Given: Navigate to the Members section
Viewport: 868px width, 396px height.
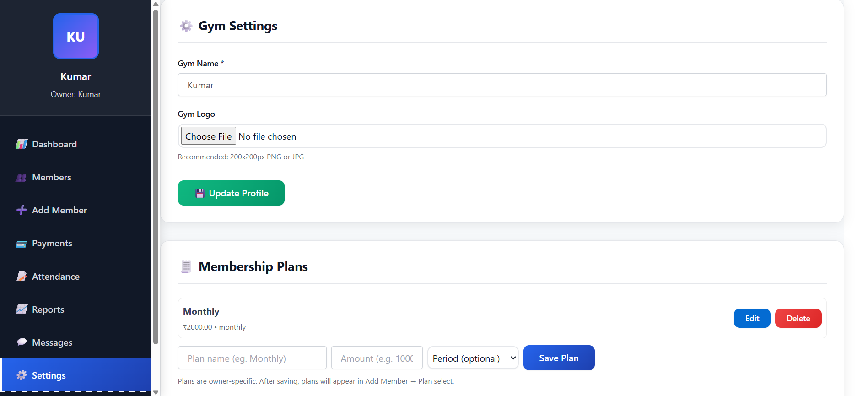Looking at the screenshot, I should coord(51,177).
